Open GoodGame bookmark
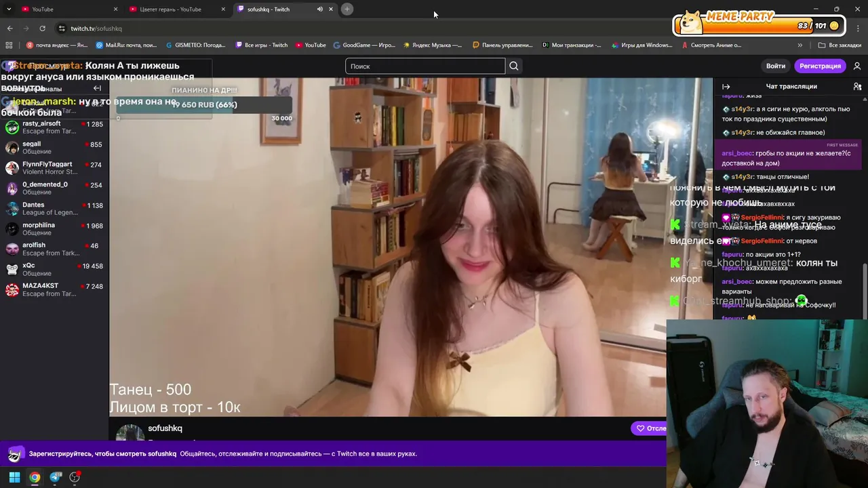The image size is (868, 488). (364, 45)
